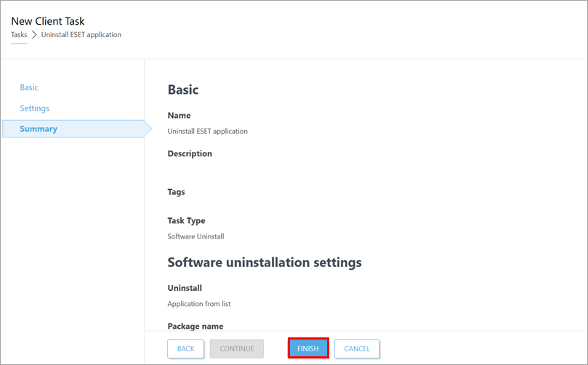Select the Summary step in sidebar
588x365 pixels.
click(x=39, y=129)
